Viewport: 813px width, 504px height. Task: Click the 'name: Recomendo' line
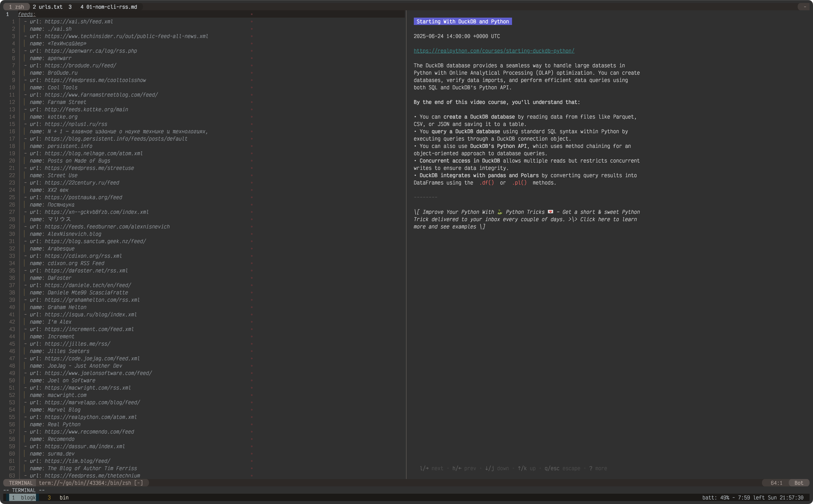[52, 439]
